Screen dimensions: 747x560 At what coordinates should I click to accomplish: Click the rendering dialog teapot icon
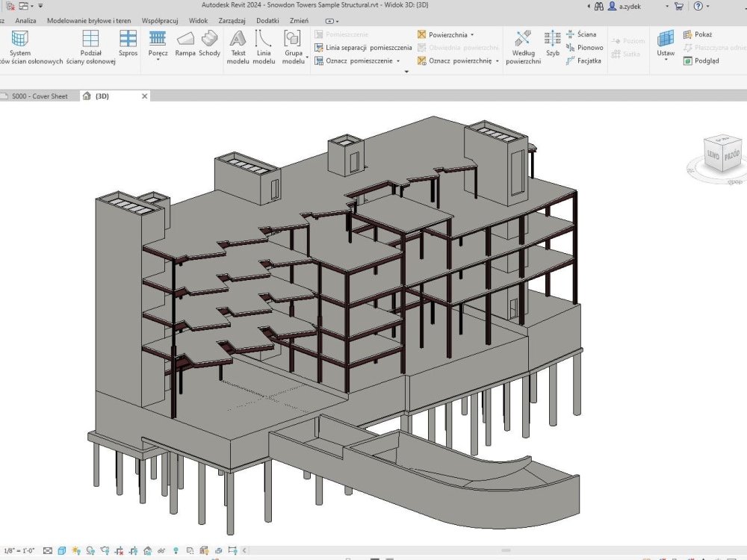pos(105,550)
